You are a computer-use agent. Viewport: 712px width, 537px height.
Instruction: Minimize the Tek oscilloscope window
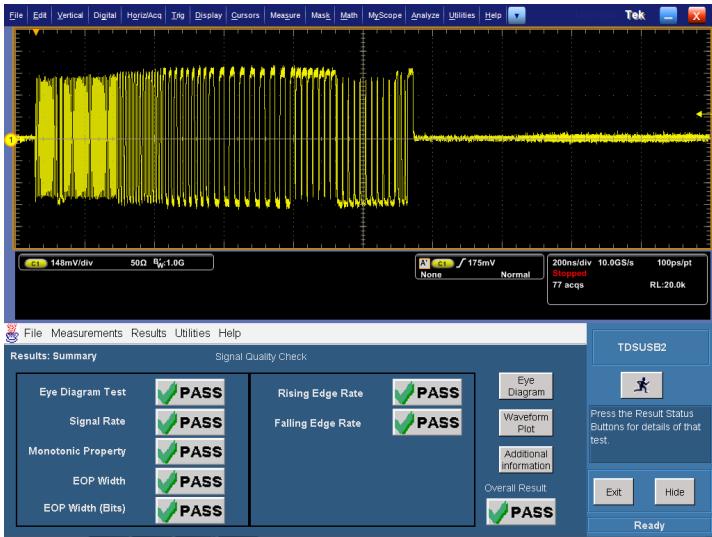pos(668,15)
